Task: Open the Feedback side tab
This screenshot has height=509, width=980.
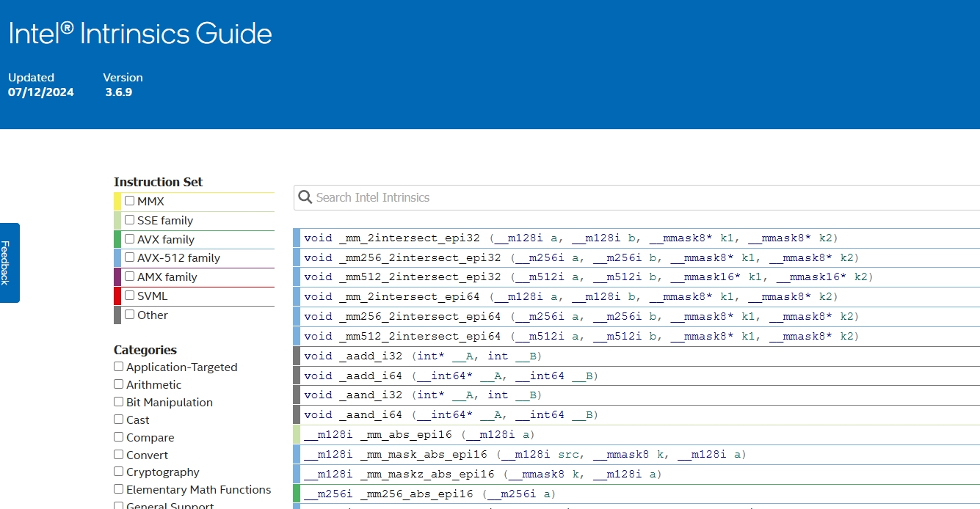Action: [x=10, y=263]
